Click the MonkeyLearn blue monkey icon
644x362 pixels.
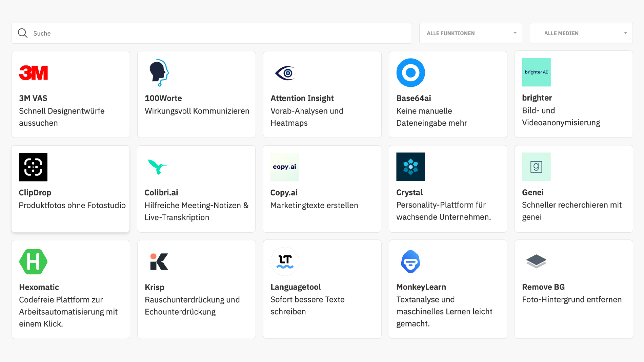tap(410, 261)
